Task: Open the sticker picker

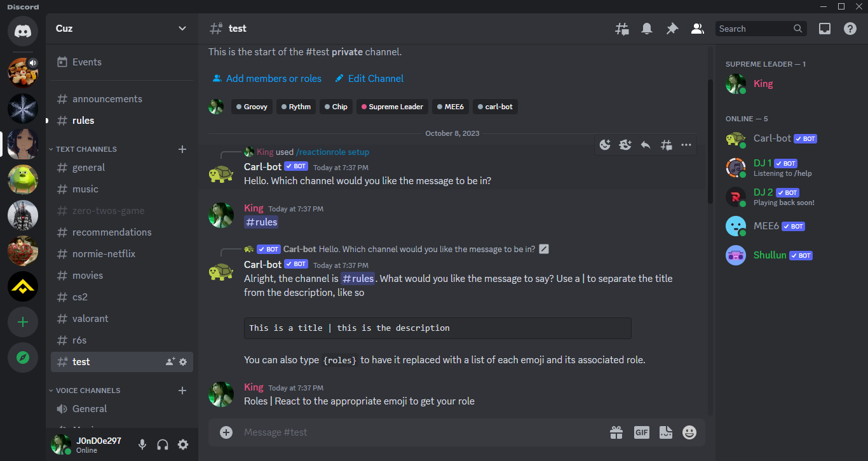Action: pyautogui.click(x=665, y=432)
